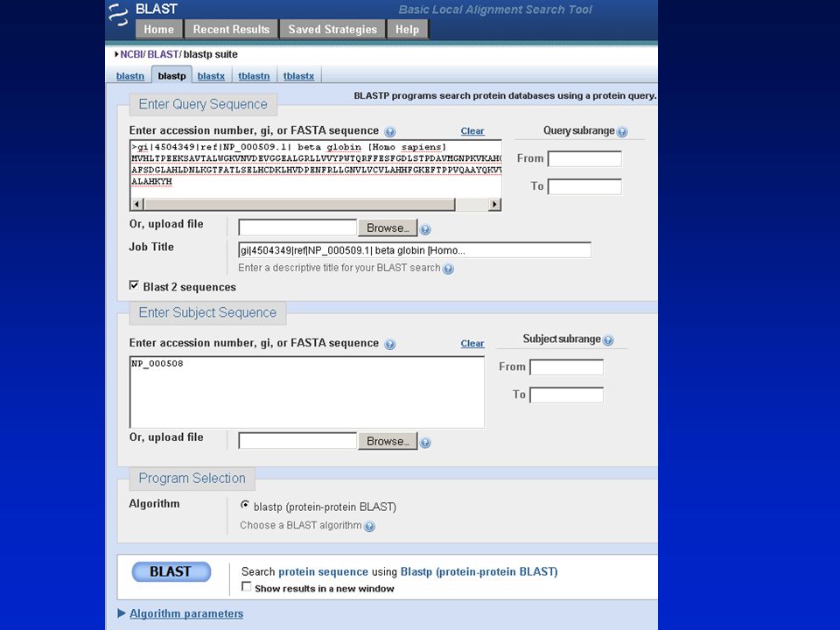
Task: Click the Subject subrange From field
Action: (566, 367)
